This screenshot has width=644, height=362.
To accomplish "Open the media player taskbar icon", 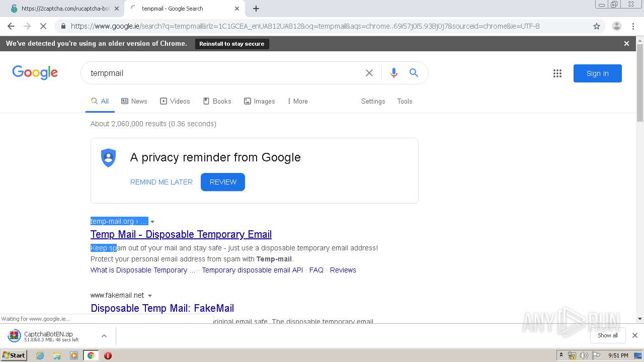I will tap(74, 355).
